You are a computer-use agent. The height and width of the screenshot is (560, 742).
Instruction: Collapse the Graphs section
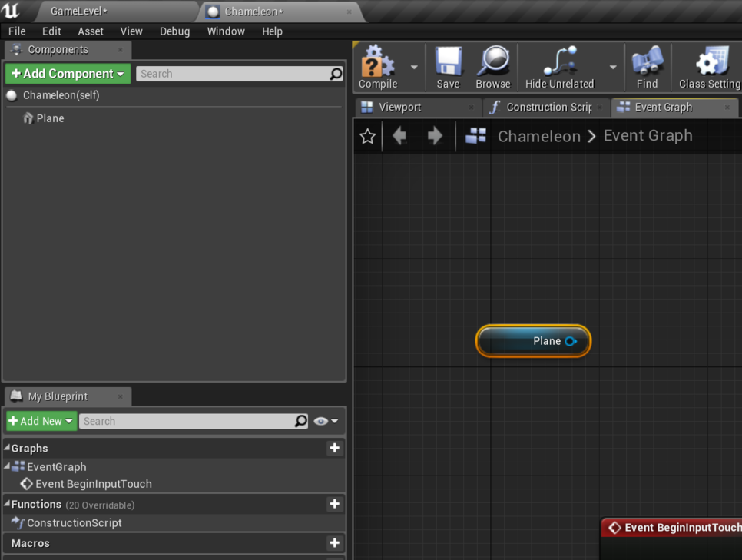click(x=7, y=447)
